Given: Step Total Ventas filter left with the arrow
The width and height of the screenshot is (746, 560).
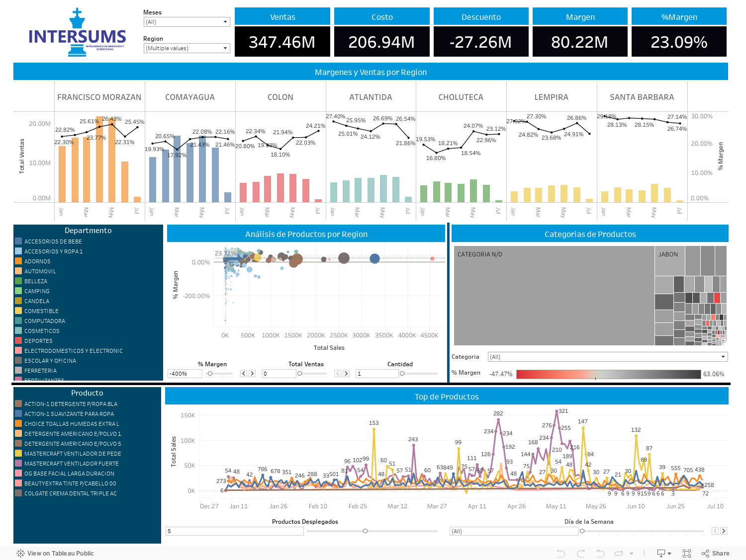Looking at the screenshot, I should pyautogui.click(x=338, y=373).
